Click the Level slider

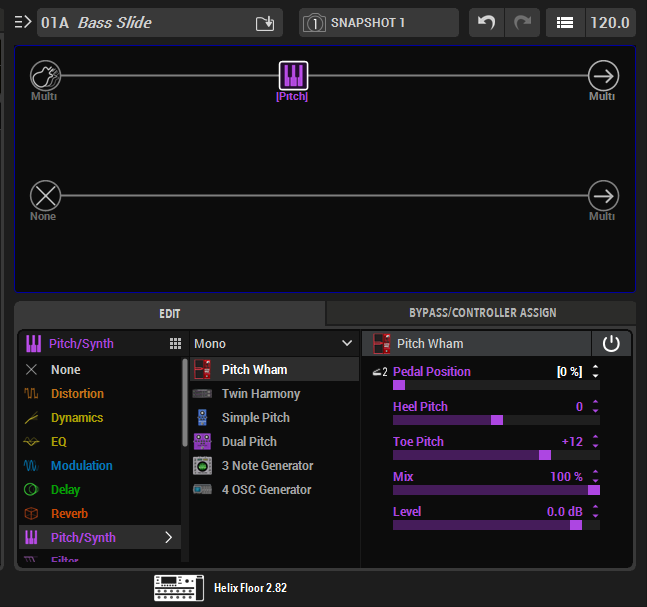point(496,525)
